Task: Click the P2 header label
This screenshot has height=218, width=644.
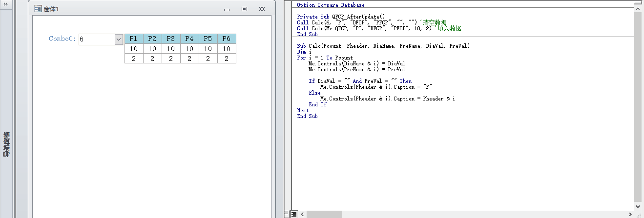Action: point(152,39)
